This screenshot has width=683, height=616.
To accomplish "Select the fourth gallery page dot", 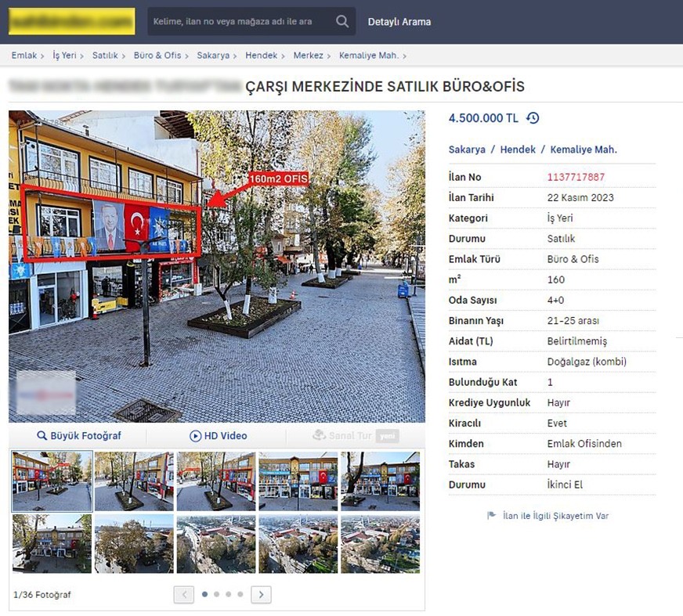I will point(240,595).
